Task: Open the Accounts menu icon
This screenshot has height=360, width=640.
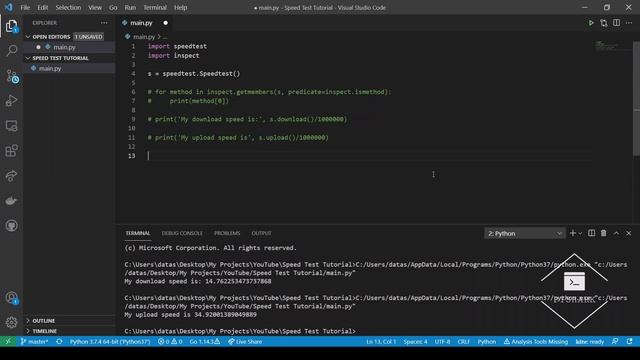Action: pos(11,298)
